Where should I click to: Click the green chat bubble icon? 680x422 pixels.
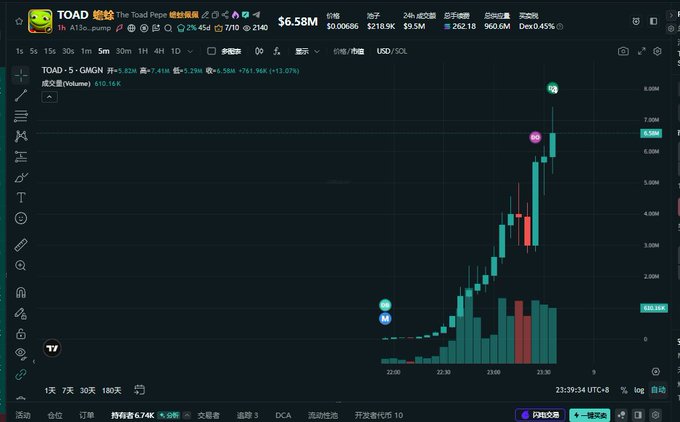click(245, 15)
